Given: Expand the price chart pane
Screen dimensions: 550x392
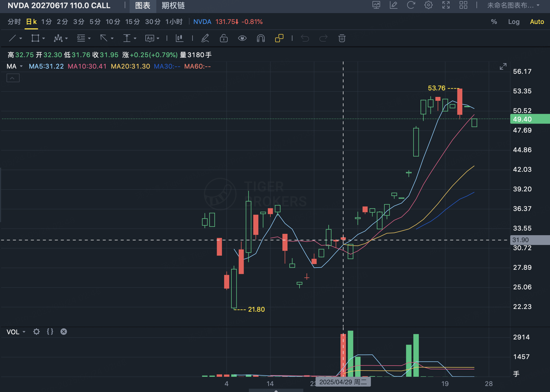Looking at the screenshot, I should point(503,66).
